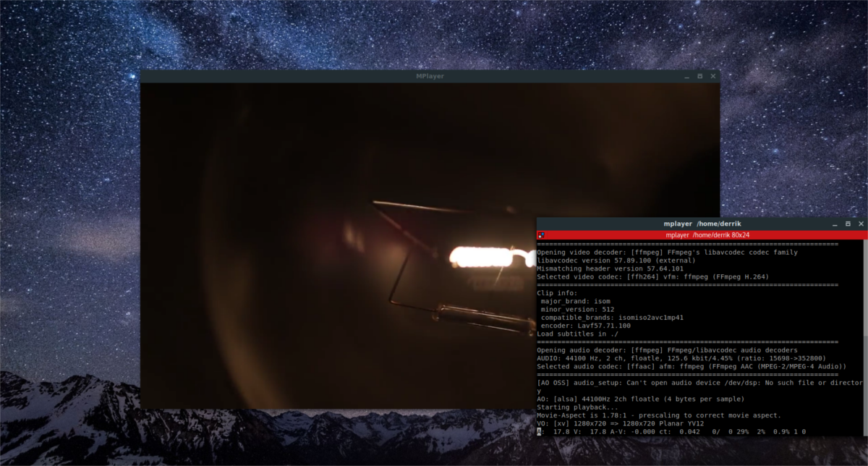Click the 'Selected video codec' output line
The image size is (868, 466).
(x=652, y=276)
